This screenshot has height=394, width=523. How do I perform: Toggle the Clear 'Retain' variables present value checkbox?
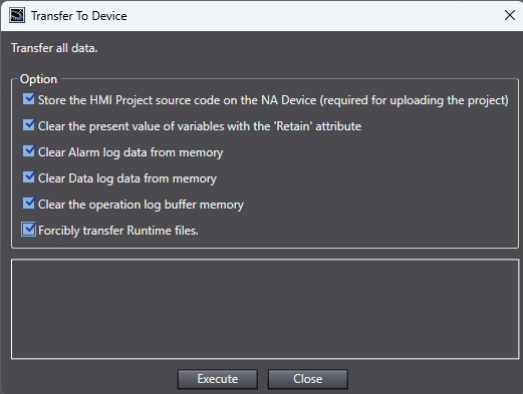[29, 125]
